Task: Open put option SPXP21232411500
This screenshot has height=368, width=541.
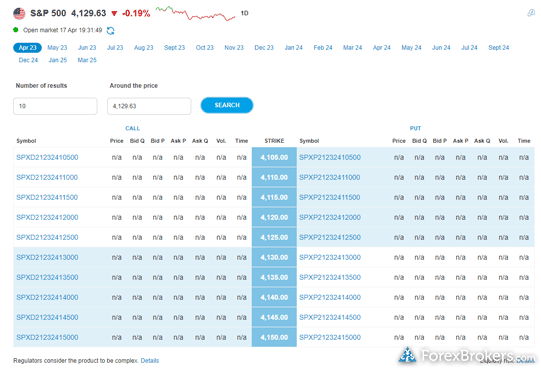Action: (x=329, y=197)
